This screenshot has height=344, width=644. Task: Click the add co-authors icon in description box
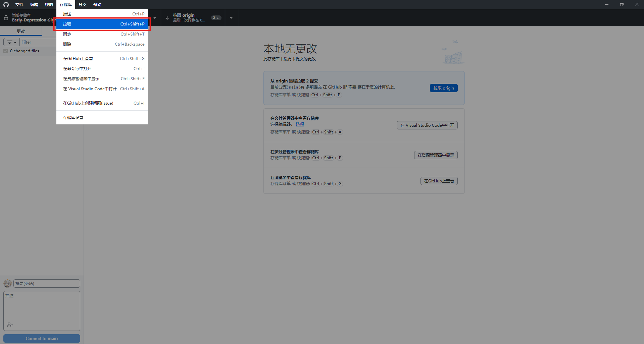point(10,325)
